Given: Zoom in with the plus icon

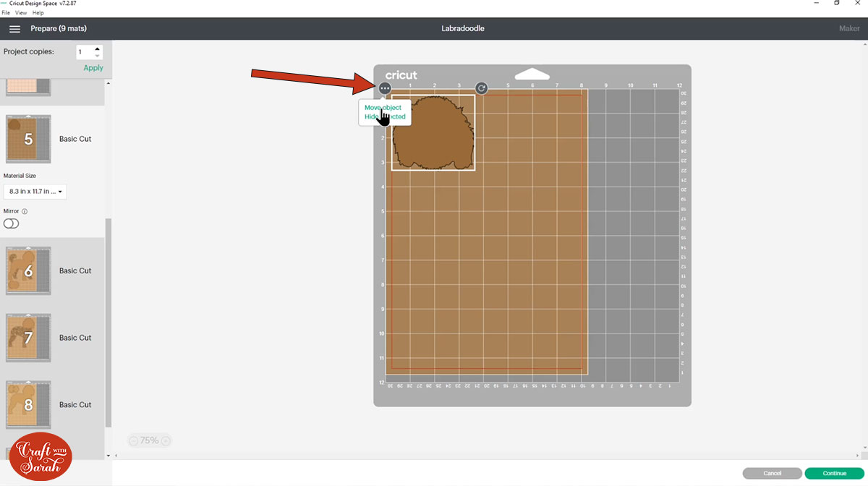Looking at the screenshot, I should (166, 440).
